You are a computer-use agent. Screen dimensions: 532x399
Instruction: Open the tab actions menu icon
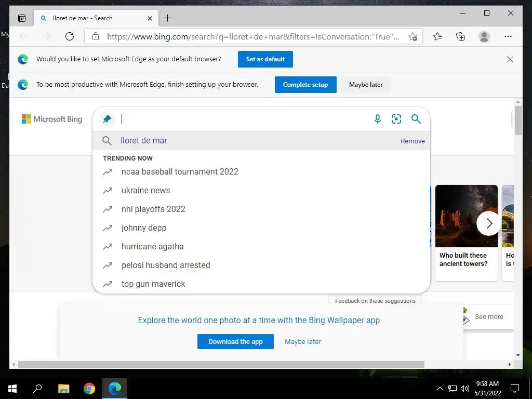point(22,18)
